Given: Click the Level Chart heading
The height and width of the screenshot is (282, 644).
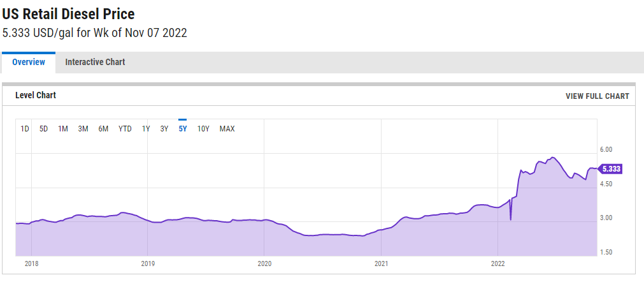Looking at the screenshot, I should [36, 95].
